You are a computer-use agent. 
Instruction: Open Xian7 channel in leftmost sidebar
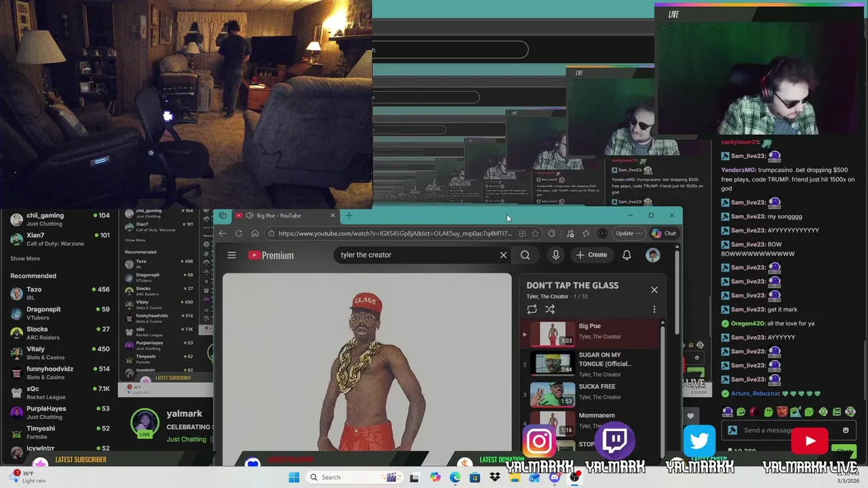coord(60,239)
